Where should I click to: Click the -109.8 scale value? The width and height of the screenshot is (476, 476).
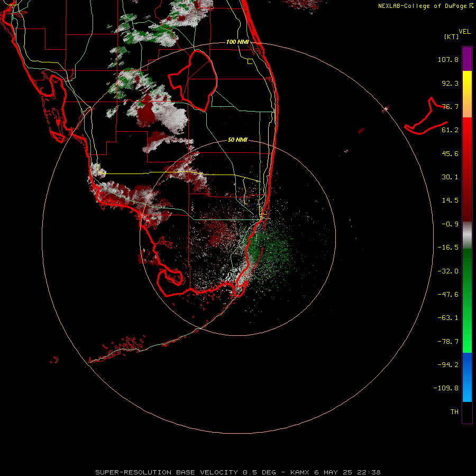click(446, 388)
